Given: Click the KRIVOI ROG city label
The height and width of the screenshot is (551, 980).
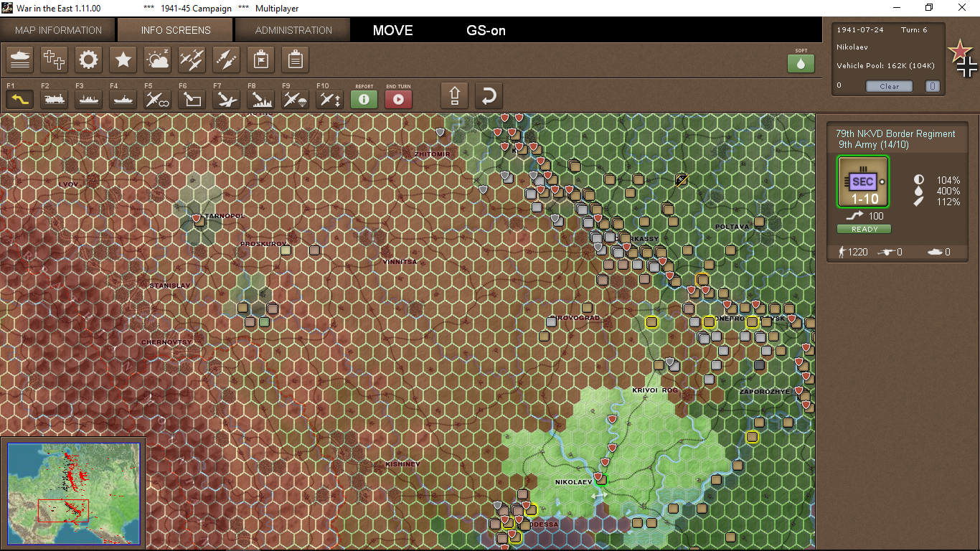Looking at the screenshot, I should pyautogui.click(x=655, y=390).
